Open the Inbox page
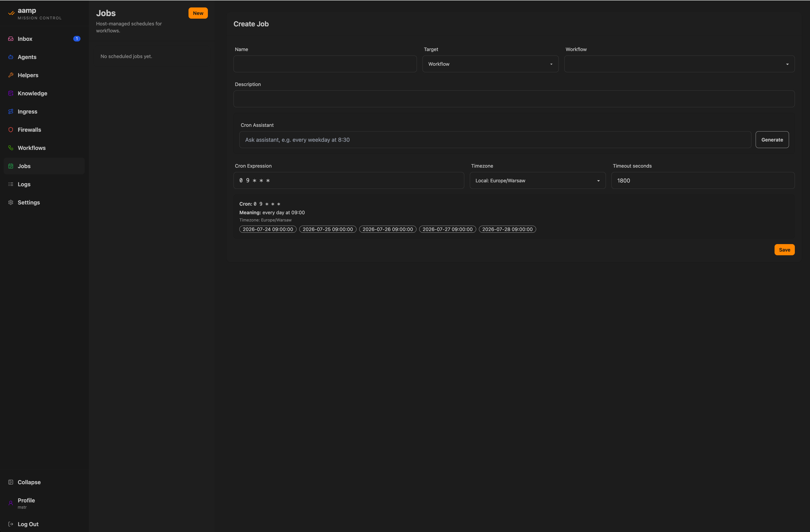810x532 pixels. pos(44,39)
